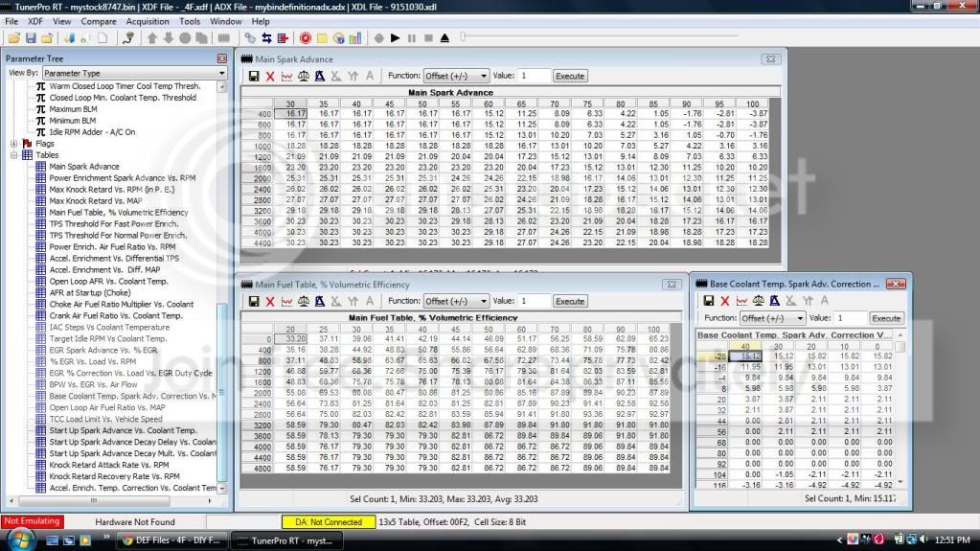Click the red X icon in Main Fuel Table

pyautogui.click(x=270, y=301)
